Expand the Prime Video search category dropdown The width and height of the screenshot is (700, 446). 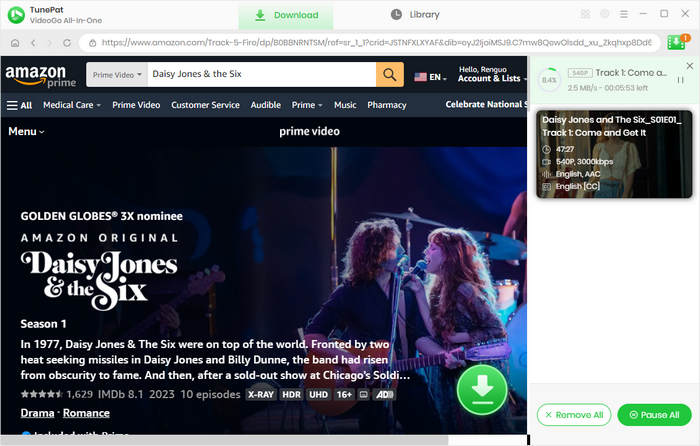[x=117, y=75]
